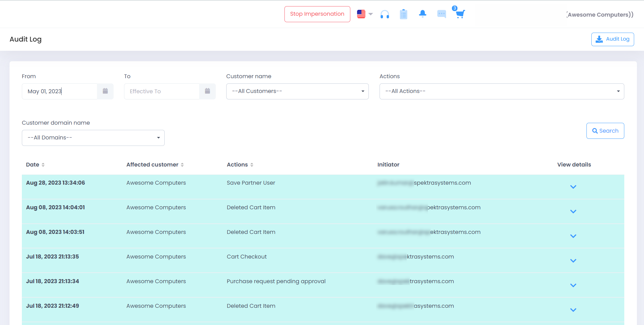The image size is (644, 325).
Task: Open the chat messages icon
Action: 441,14
